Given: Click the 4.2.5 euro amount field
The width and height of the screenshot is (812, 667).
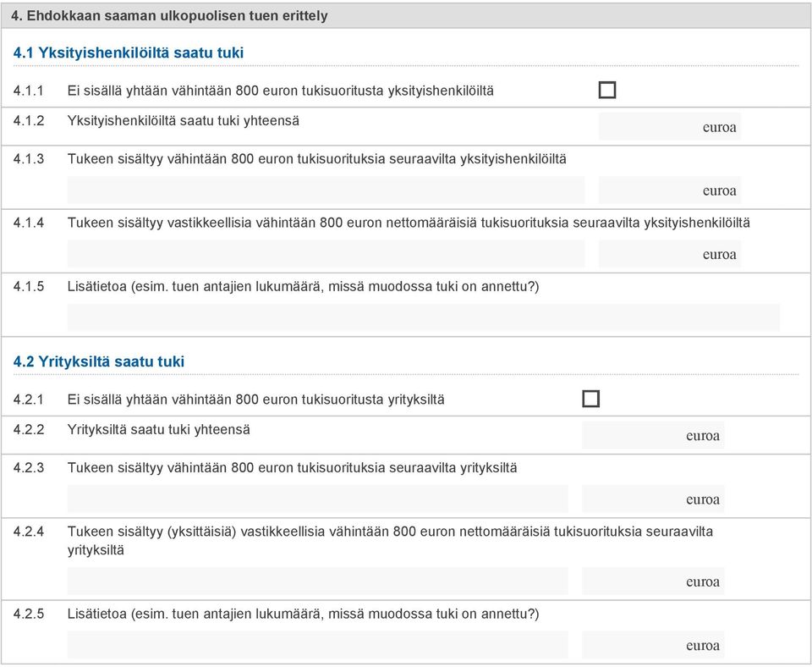Looking at the screenshot, I should pos(653,645).
